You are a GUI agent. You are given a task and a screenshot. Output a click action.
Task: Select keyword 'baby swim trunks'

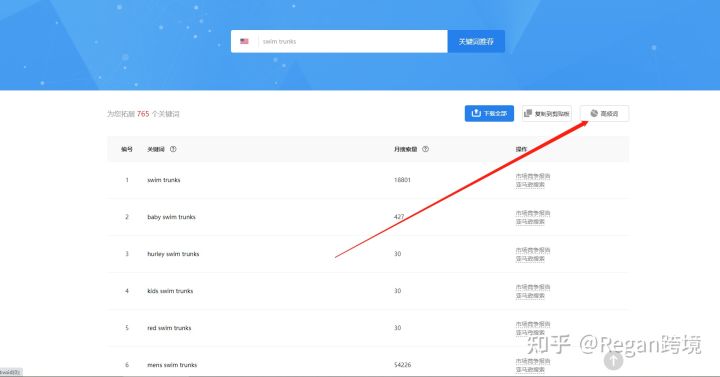pos(171,217)
